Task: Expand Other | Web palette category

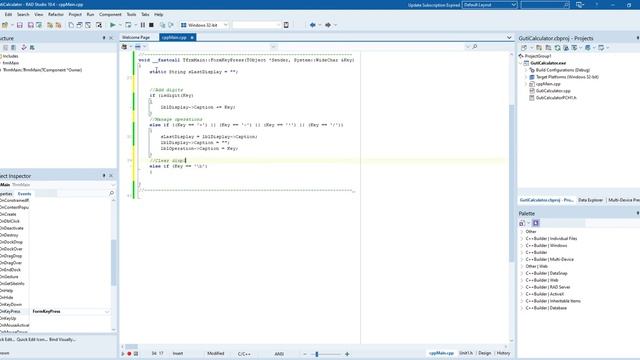Action: (522, 267)
